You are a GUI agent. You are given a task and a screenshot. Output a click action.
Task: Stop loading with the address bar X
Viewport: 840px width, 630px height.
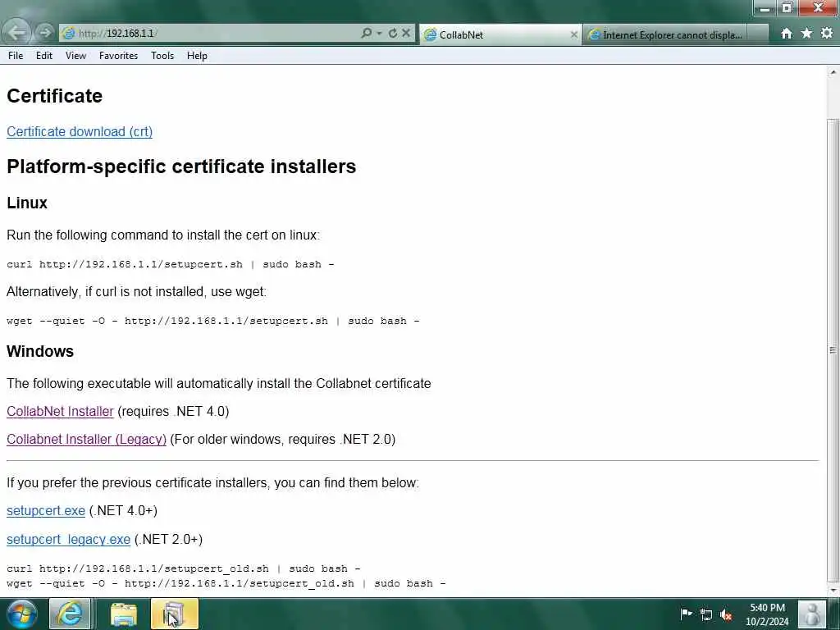(406, 33)
